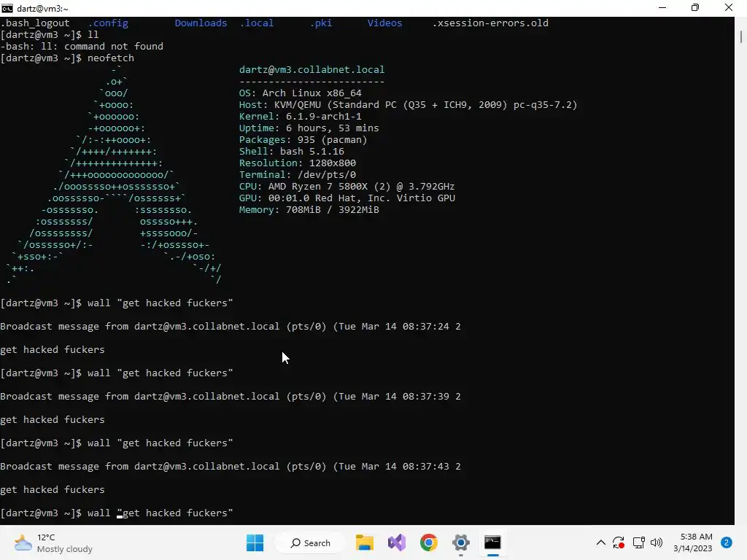747x560 pixels.
Task: Click the 'Terminal: /dev/pts/0' line
Action: pyautogui.click(x=298, y=175)
